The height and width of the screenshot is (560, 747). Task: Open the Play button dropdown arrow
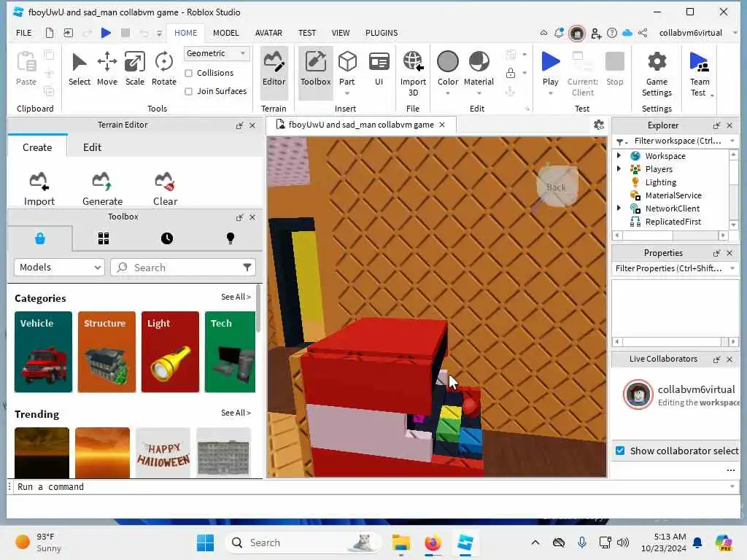(550, 93)
